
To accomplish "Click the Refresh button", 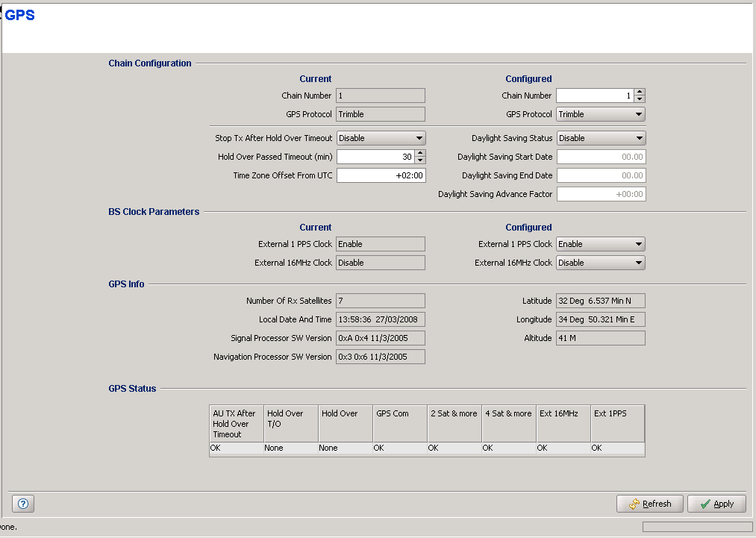I will (649, 504).
